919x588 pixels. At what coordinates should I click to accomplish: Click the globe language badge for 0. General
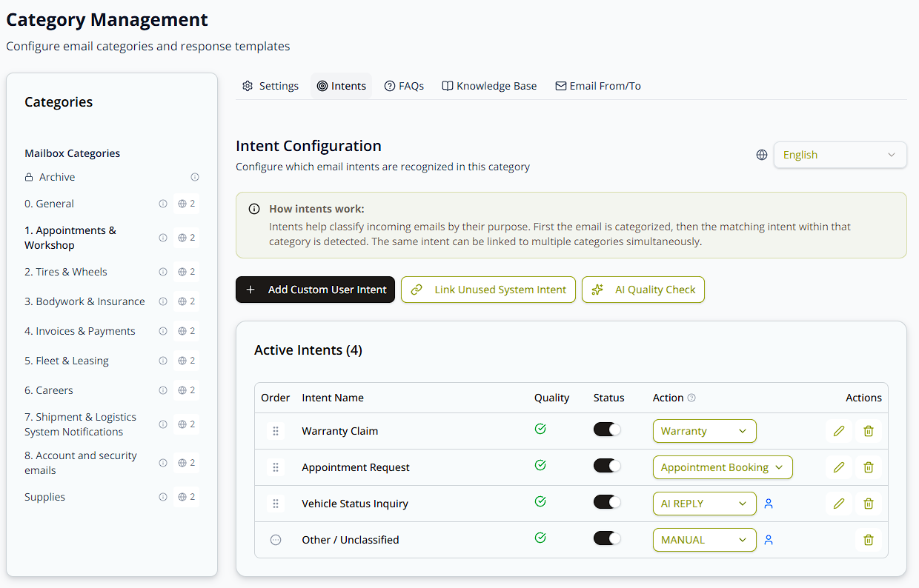[186, 204]
